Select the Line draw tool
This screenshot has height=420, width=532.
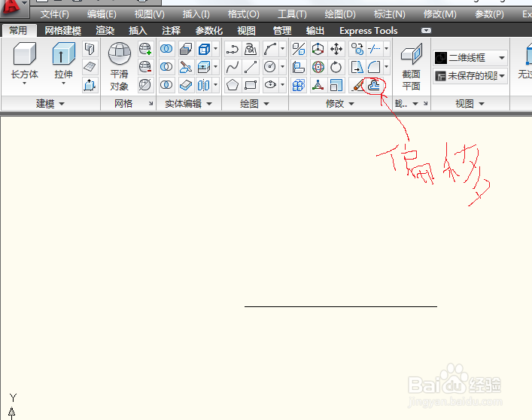point(251,67)
